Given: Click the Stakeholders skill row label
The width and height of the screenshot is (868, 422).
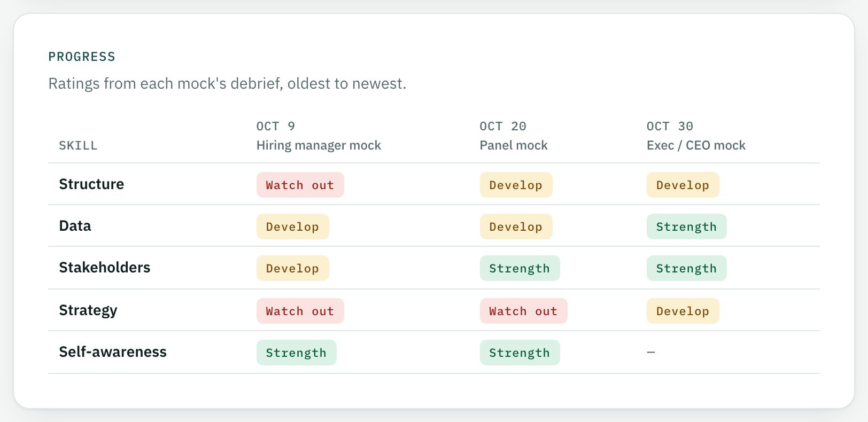Looking at the screenshot, I should tap(105, 268).
